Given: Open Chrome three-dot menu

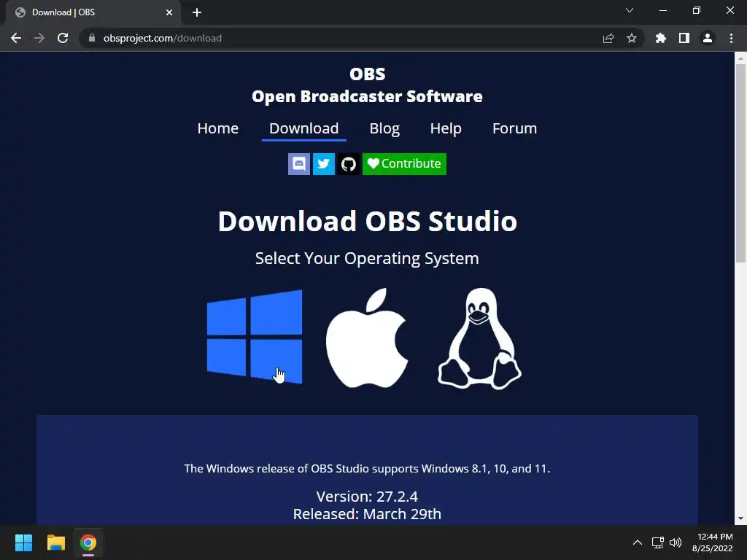Looking at the screenshot, I should 731,38.
